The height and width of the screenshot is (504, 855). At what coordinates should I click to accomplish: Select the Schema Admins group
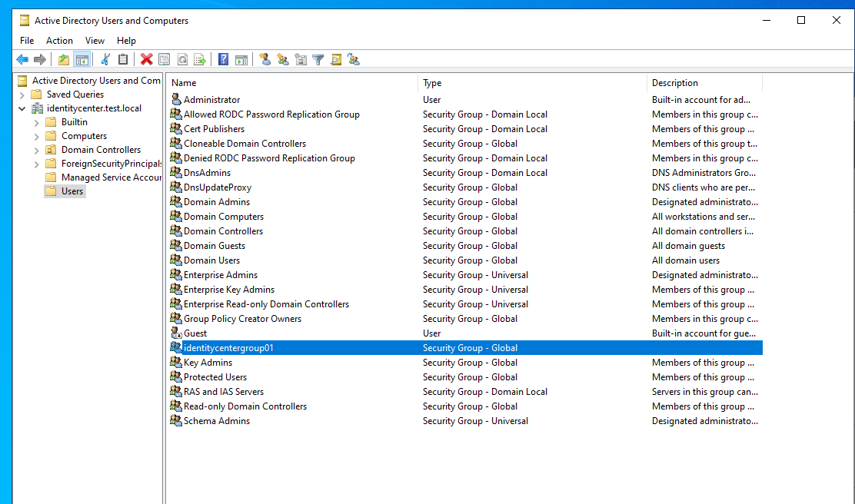(x=217, y=420)
